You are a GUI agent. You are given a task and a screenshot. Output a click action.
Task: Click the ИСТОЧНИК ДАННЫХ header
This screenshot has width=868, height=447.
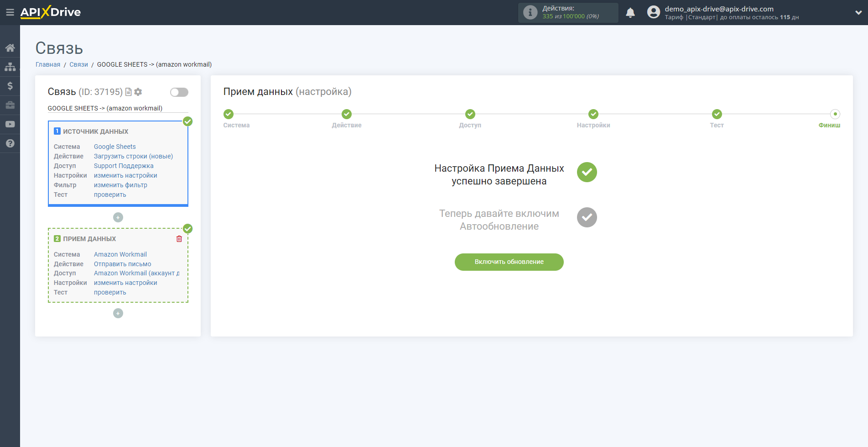coord(95,131)
